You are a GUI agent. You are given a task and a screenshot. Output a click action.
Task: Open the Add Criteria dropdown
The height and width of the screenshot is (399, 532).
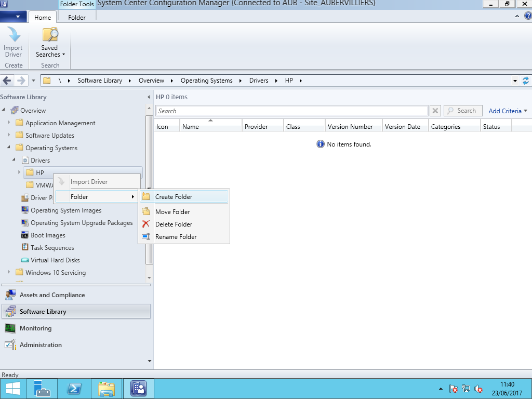pos(508,111)
